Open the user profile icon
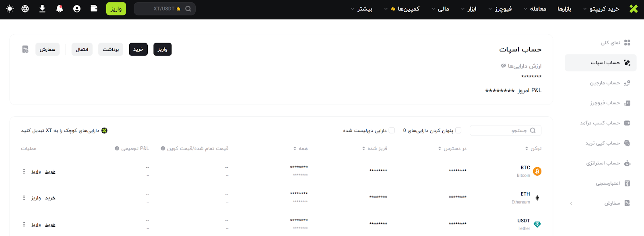 tap(77, 9)
